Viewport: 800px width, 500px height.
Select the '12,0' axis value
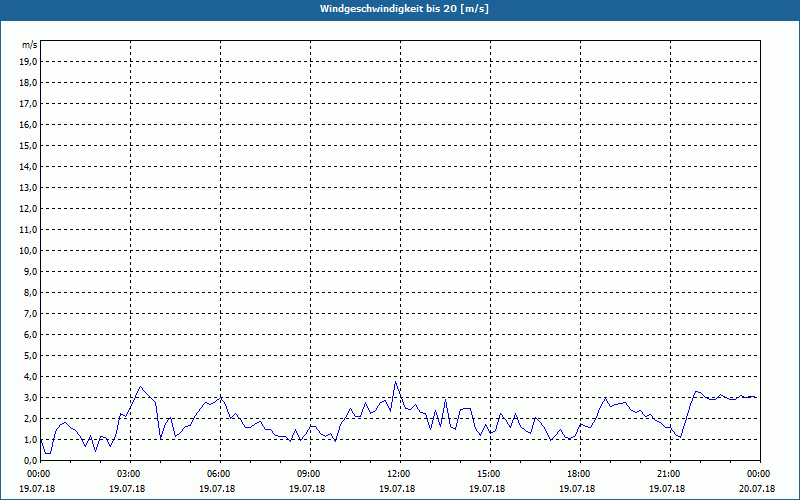28,209
